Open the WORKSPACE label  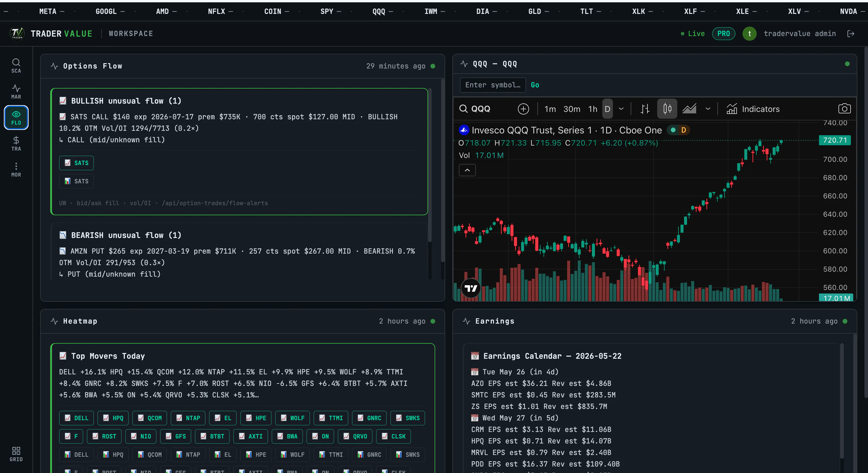click(x=131, y=33)
